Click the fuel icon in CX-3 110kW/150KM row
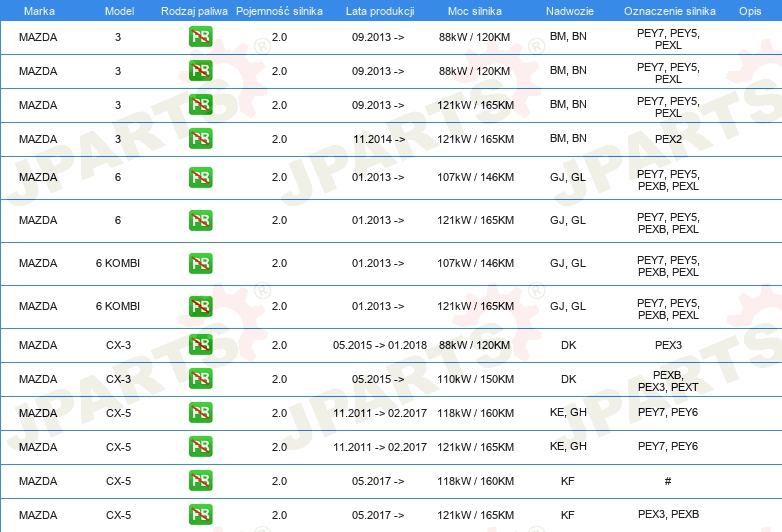Viewport: 782px width, 532px height. tap(200, 378)
